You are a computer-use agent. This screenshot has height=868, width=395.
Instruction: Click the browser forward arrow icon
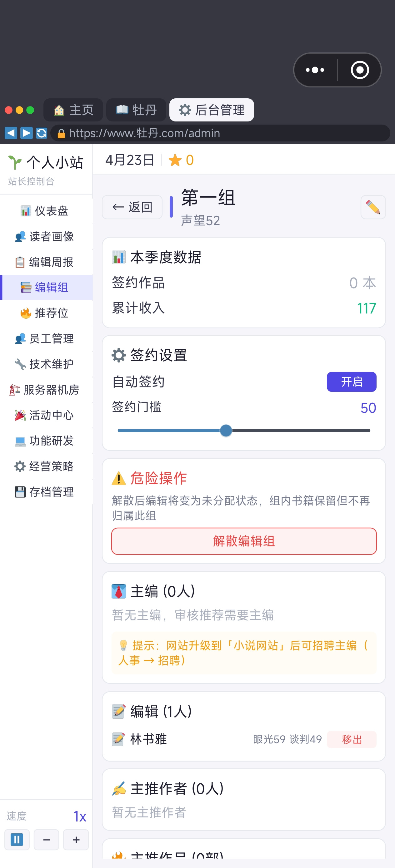[26, 133]
